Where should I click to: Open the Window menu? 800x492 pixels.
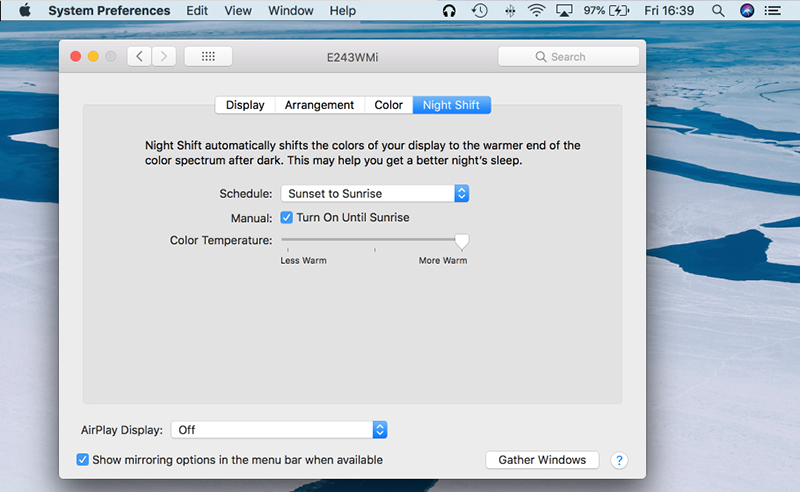pos(291,11)
